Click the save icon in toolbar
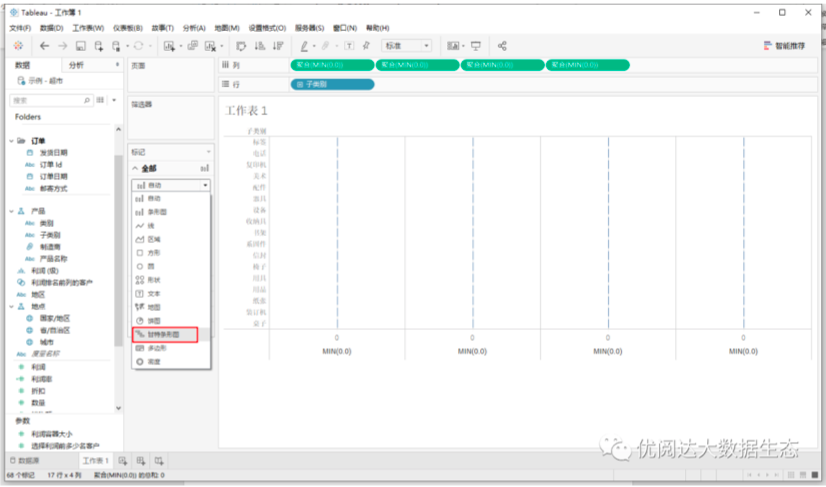 pyautogui.click(x=81, y=46)
